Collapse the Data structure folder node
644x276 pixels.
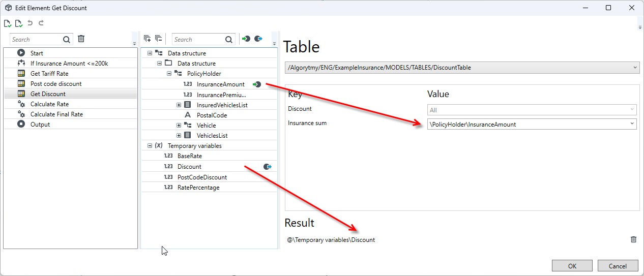[x=159, y=63]
